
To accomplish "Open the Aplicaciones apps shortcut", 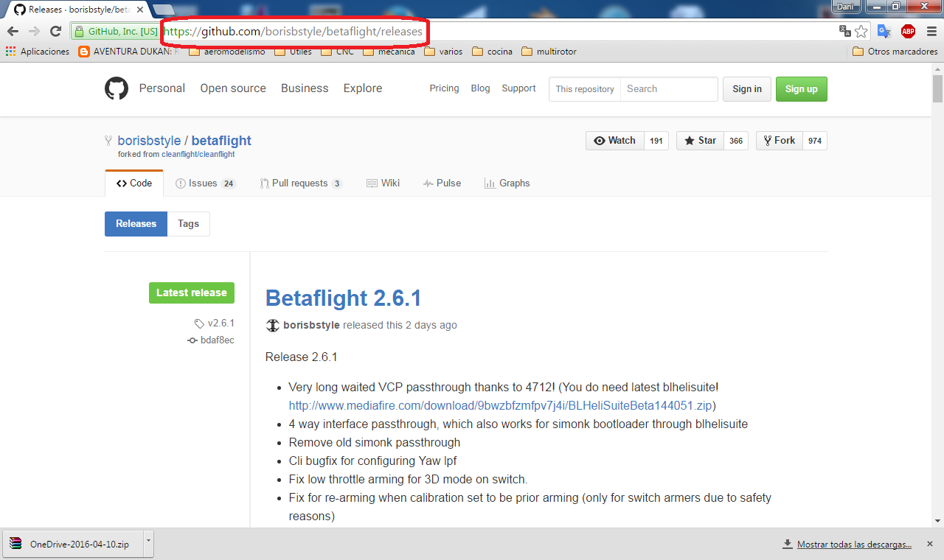I will click(38, 52).
